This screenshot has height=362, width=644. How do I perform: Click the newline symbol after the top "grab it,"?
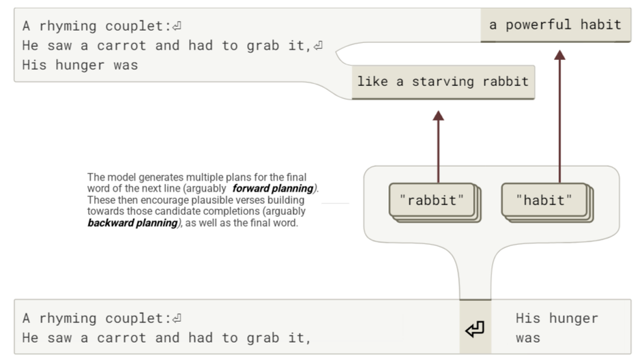[318, 46]
